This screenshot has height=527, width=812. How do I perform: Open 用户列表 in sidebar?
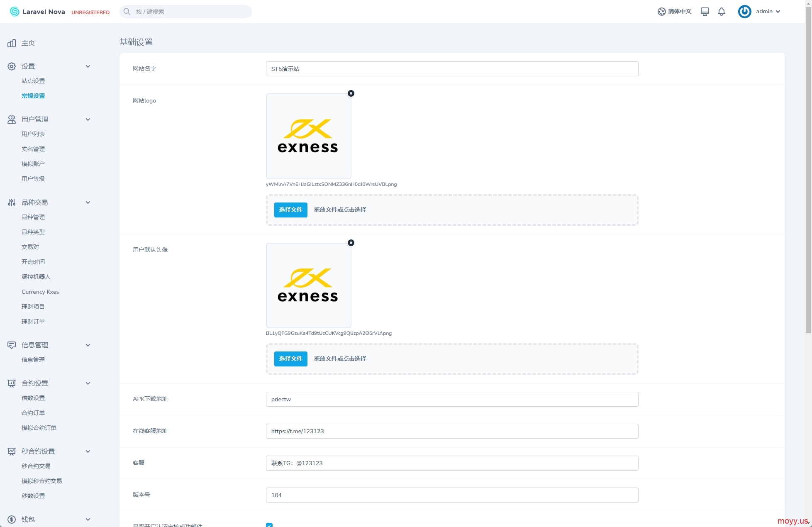tap(33, 134)
